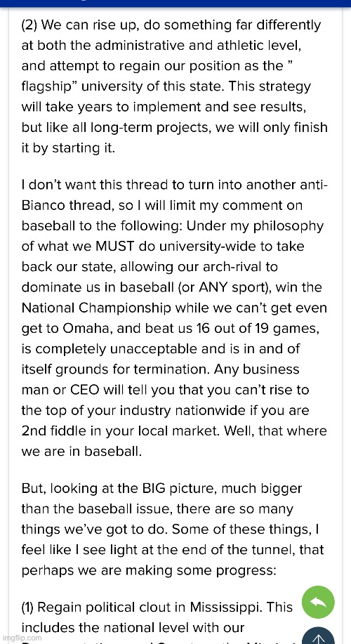Click the phrase "2nd fiddle"
This screenshot has height=644, width=351.
point(52,431)
